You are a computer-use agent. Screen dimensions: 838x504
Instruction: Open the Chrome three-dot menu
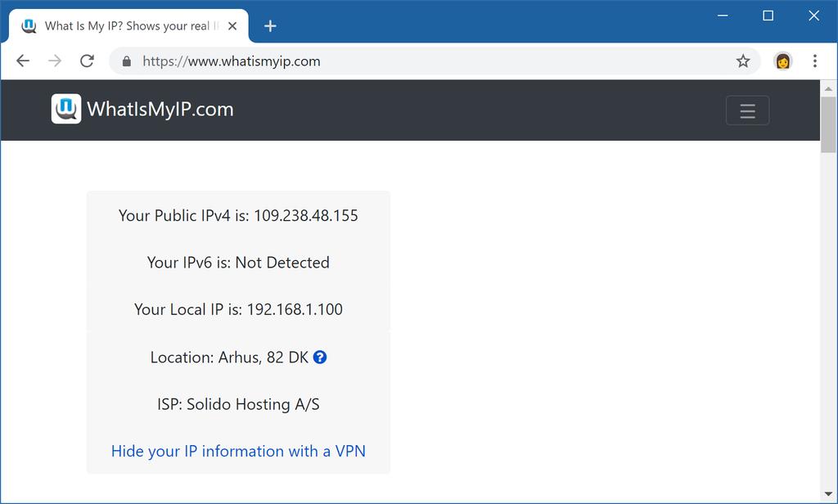[815, 61]
